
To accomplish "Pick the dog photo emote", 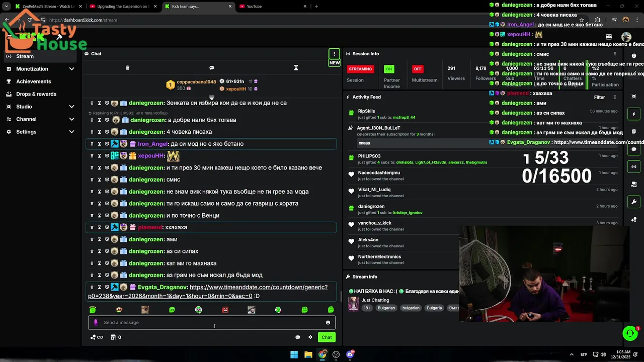I will (x=145, y=310).
